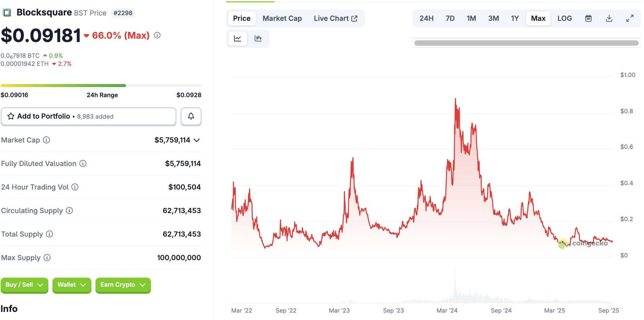644x320 pixels.
Task: Click the $100,504 trading volume value
Action: point(185,187)
